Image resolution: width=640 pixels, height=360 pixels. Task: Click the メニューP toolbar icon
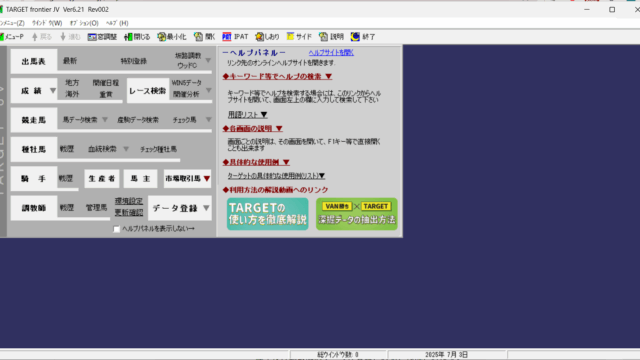(x=12, y=37)
